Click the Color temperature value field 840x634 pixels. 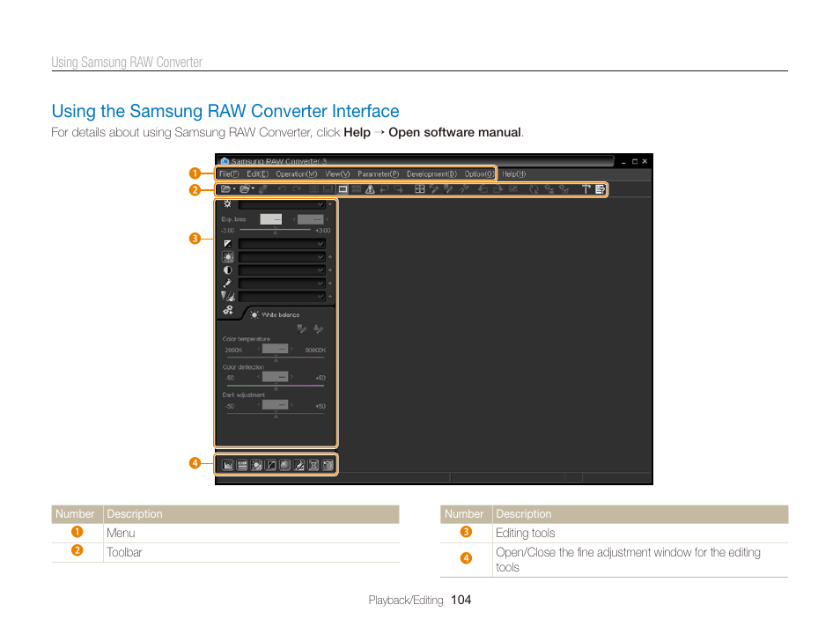[275, 349]
